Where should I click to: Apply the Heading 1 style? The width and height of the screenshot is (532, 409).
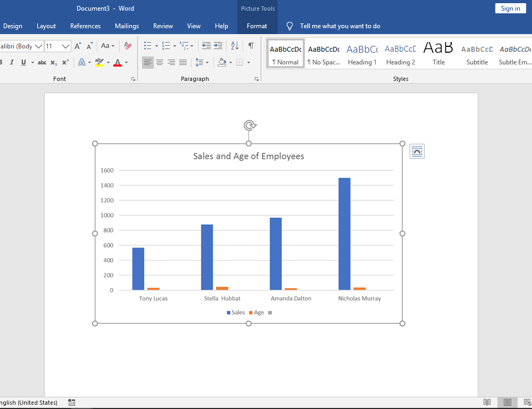[x=362, y=54]
